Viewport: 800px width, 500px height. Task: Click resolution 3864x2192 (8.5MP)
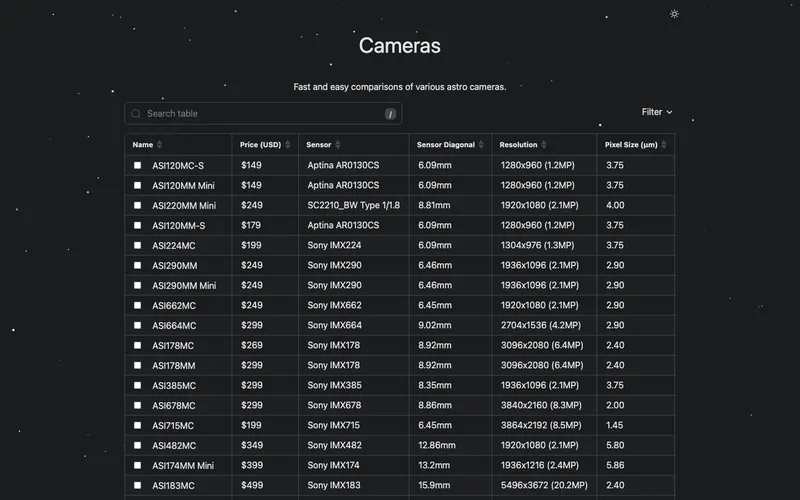click(x=541, y=425)
